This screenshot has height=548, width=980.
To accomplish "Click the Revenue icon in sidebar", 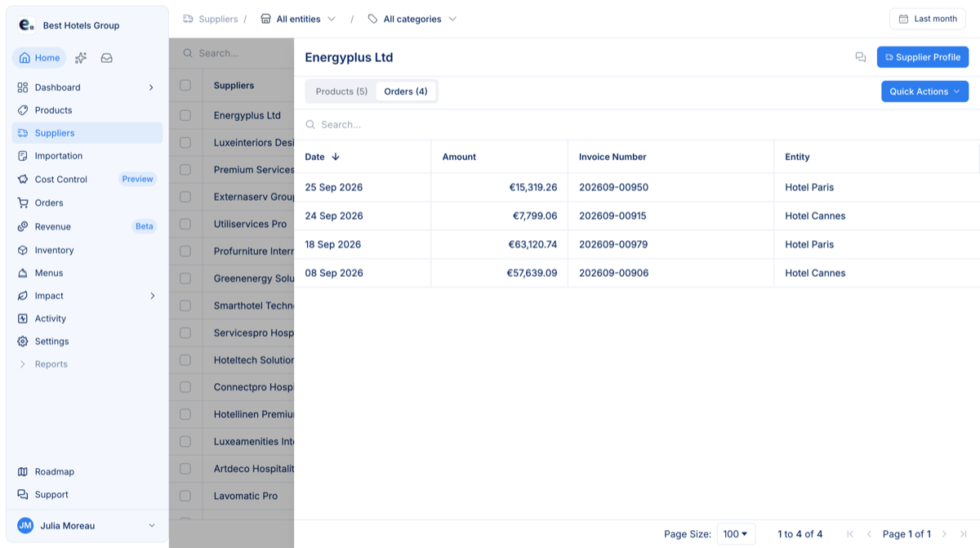I will (23, 226).
